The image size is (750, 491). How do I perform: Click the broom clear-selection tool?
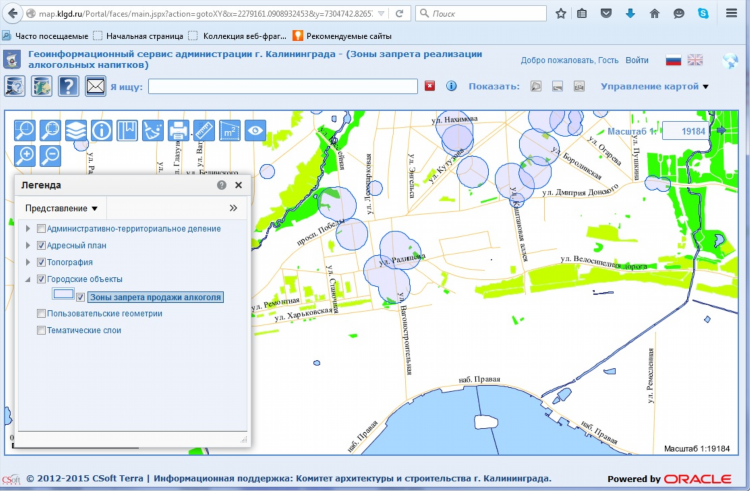(x=153, y=131)
